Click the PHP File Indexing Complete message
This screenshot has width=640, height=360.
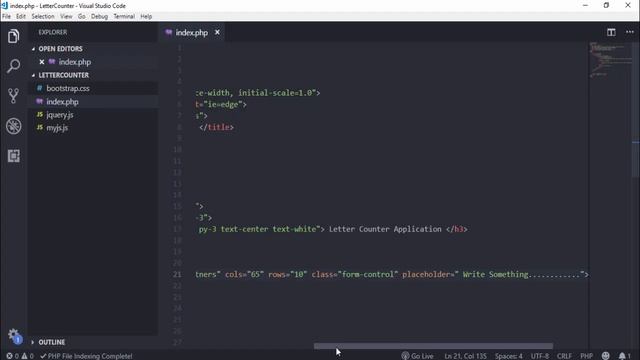86,356
